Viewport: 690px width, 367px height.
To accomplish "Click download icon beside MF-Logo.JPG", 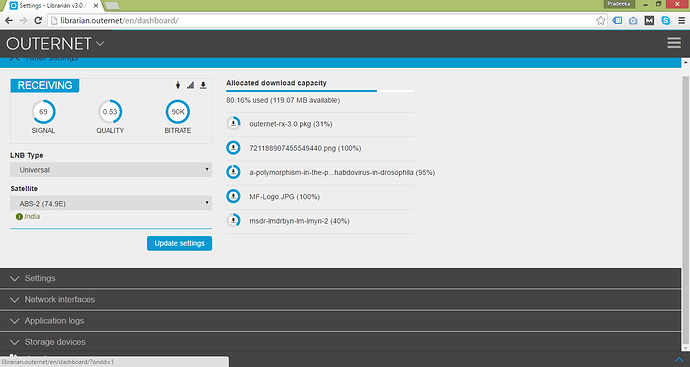I will coord(233,196).
